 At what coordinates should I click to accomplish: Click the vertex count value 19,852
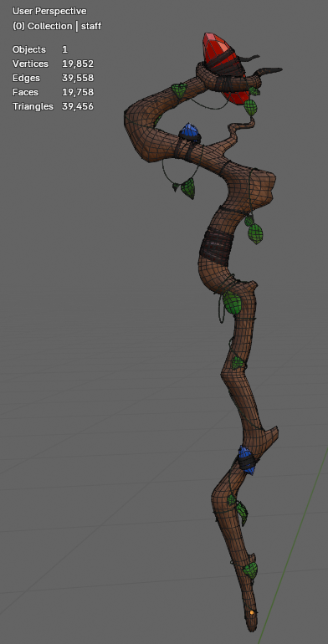click(78, 64)
